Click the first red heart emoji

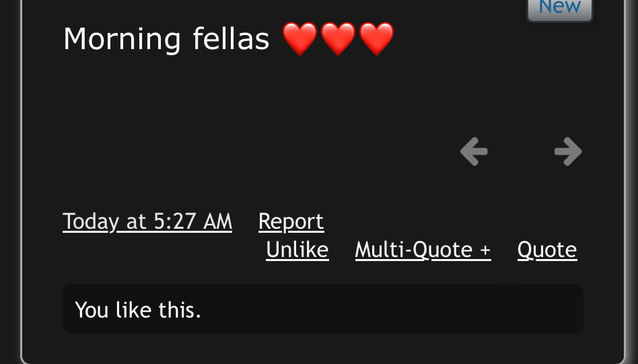[x=299, y=39]
